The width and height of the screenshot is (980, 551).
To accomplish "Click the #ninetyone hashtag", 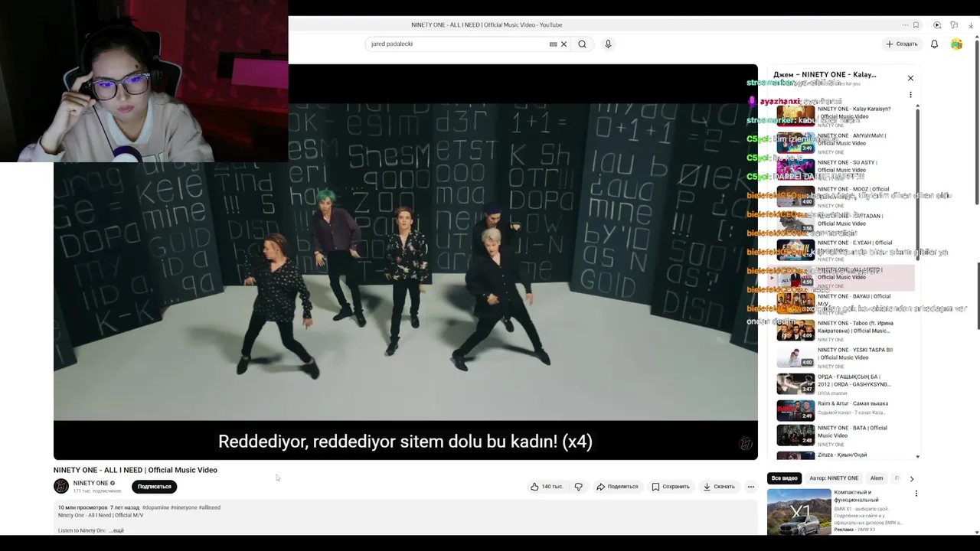I will pyautogui.click(x=184, y=507).
